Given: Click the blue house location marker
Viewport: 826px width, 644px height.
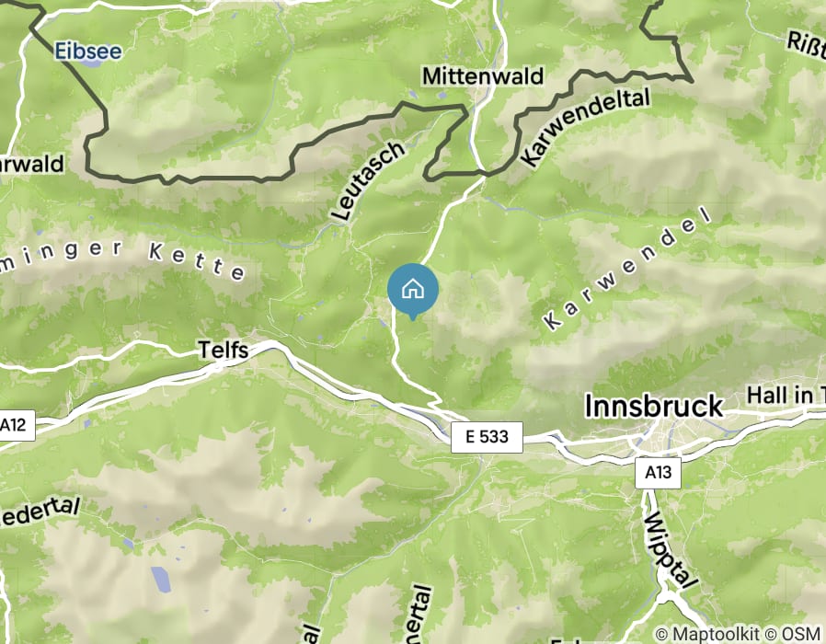Looking at the screenshot, I should pyautogui.click(x=412, y=292).
